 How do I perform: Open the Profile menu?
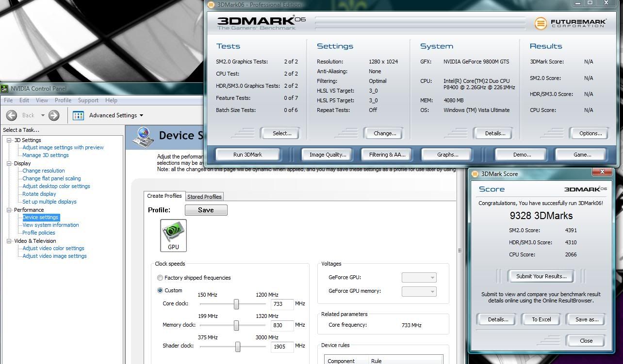[x=63, y=100]
